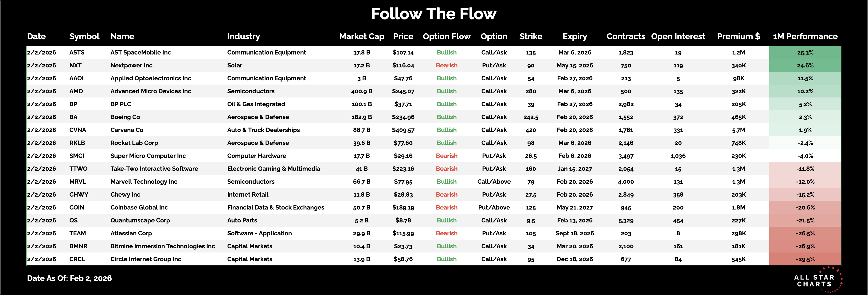This screenshot has width=868, height=295.
Task: Click the Bearish label in NXT row
Action: coord(446,65)
